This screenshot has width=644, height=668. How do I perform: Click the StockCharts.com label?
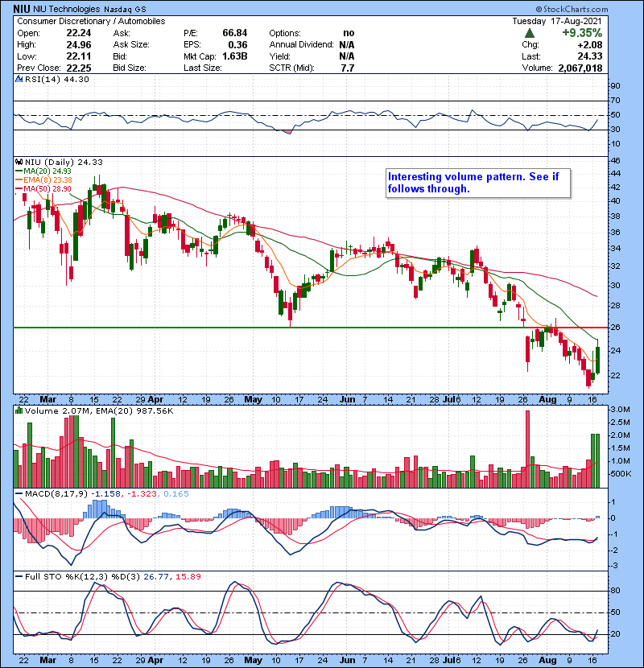pos(572,9)
